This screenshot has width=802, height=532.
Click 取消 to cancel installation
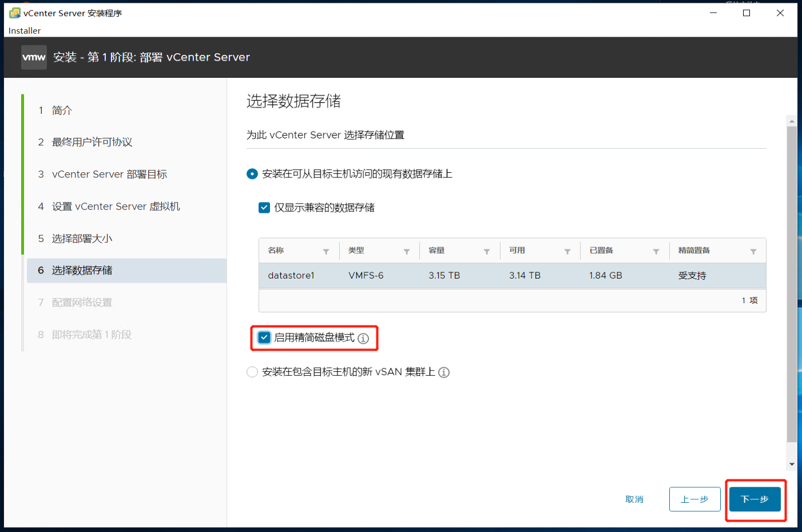point(634,499)
